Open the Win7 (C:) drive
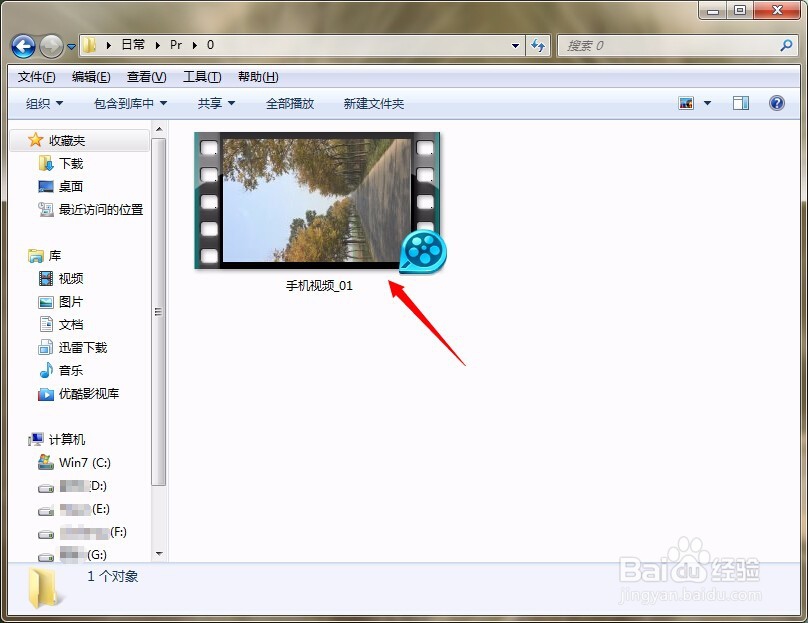808x623 pixels. tap(85, 462)
